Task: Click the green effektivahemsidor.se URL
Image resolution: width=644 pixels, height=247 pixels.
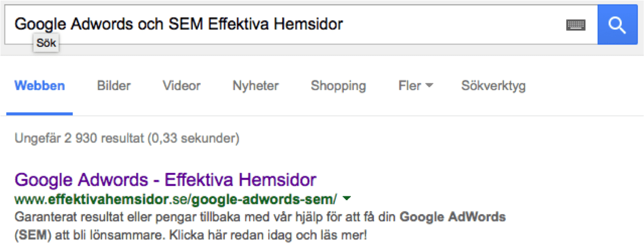Action: 176,199
